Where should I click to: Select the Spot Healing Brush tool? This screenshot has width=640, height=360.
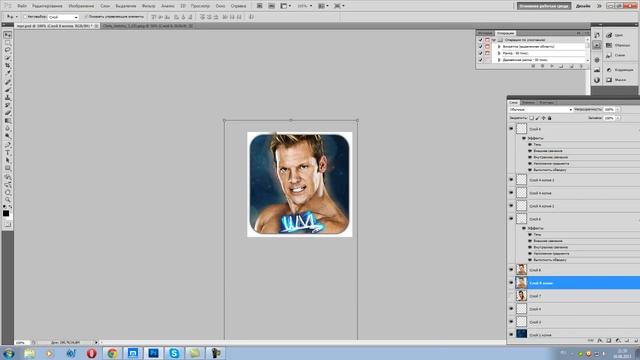(7, 83)
